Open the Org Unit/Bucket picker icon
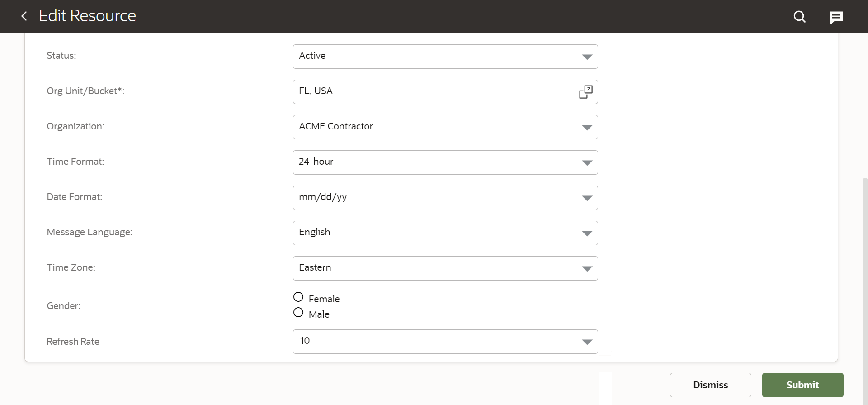This screenshot has width=868, height=405. 585,92
